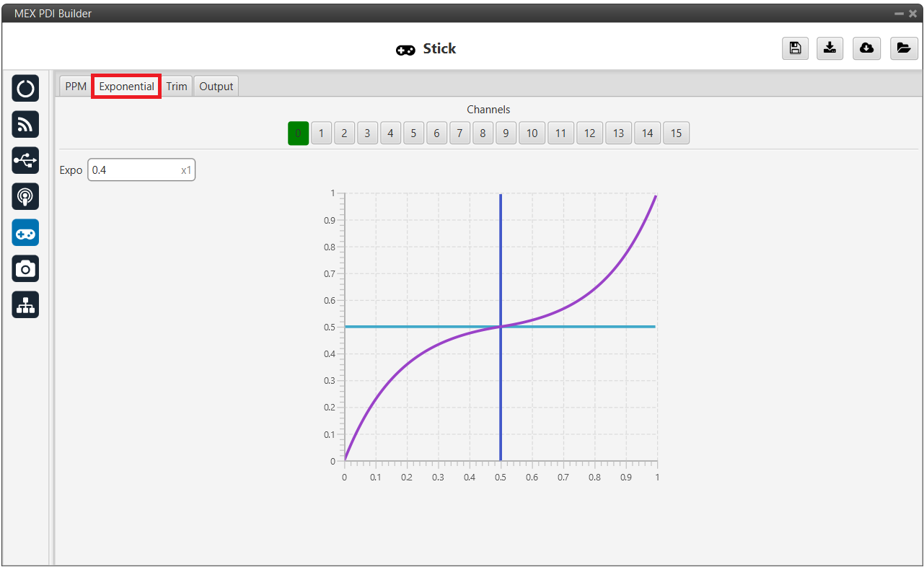
Task: Select channel 15 button
Action: coord(676,133)
